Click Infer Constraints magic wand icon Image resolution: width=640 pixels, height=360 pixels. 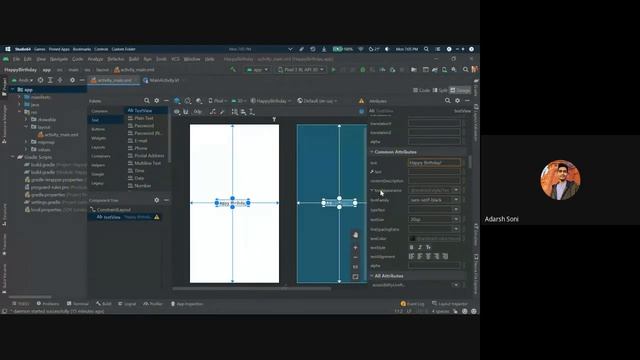[x=222, y=111]
